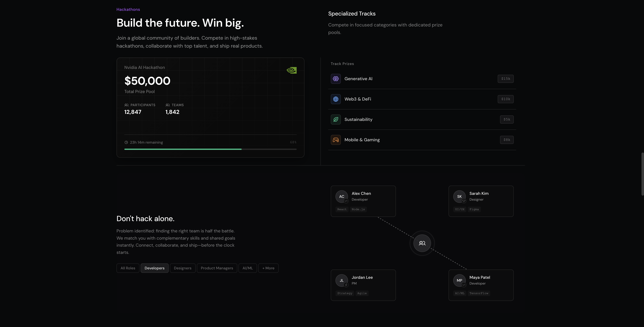Screen dimensions: 644x327
Task: Select the Track Prizes heading
Action: click(x=342, y=64)
